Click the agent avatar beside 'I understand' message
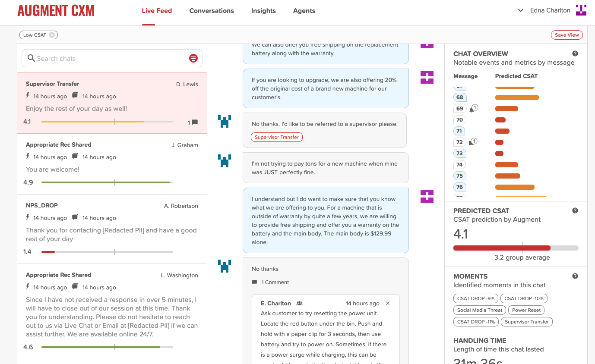 [x=427, y=196]
